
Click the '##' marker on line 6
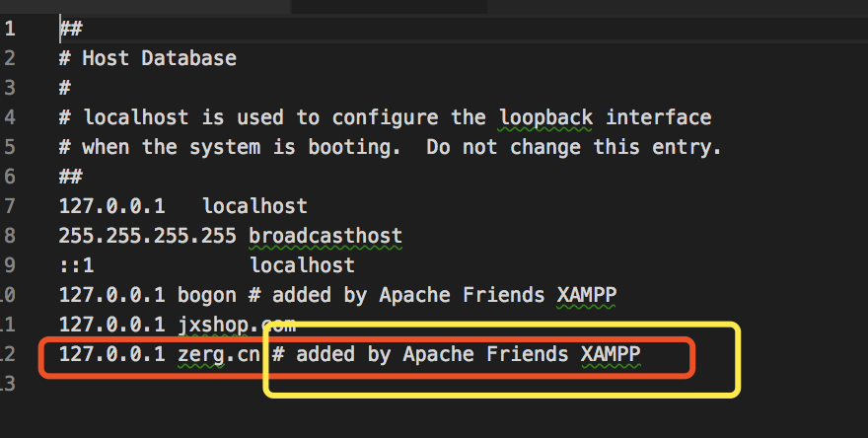70,177
